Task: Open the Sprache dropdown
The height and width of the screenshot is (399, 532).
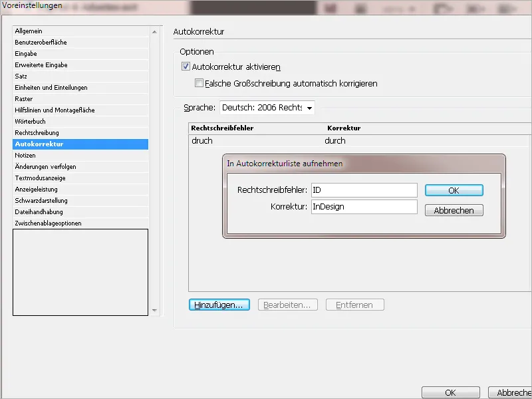Action: pyautogui.click(x=267, y=108)
